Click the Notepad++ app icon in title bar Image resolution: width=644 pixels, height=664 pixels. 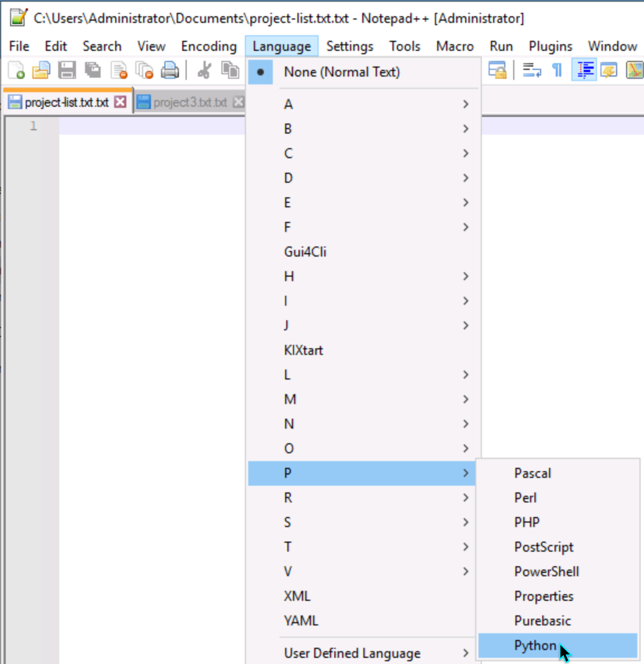point(18,18)
